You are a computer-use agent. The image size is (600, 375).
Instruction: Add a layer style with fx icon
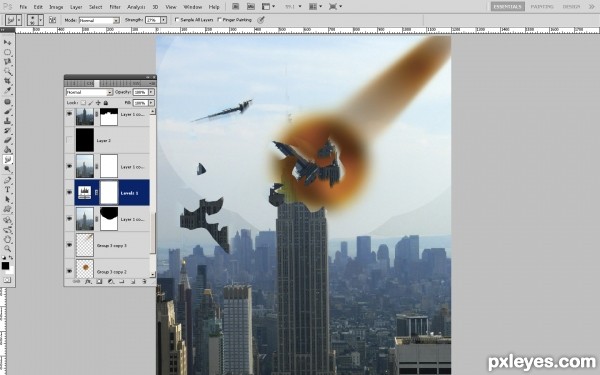tap(88, 282)
